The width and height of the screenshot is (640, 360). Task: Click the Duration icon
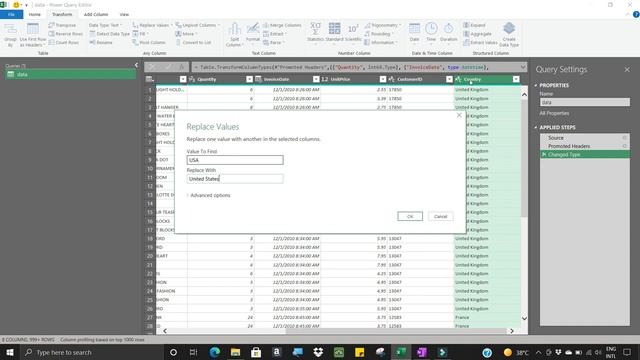tap(449, 33)
